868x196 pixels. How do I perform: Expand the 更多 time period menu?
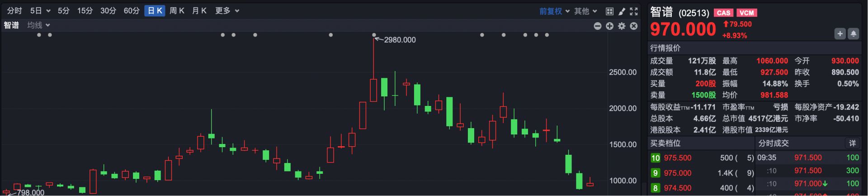click(x=227, y=11)
